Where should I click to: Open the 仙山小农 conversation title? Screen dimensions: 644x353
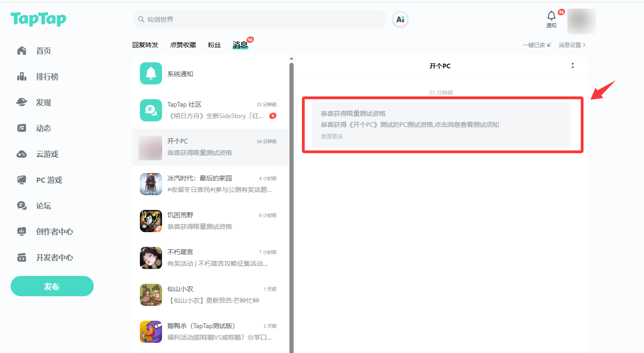[x=180, y=289]
